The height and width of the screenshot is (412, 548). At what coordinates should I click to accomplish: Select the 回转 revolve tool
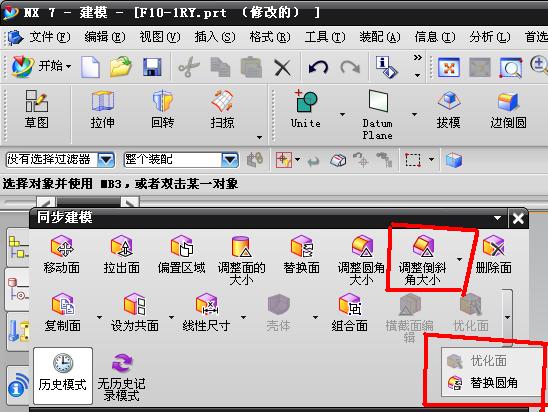click(163, 109)
